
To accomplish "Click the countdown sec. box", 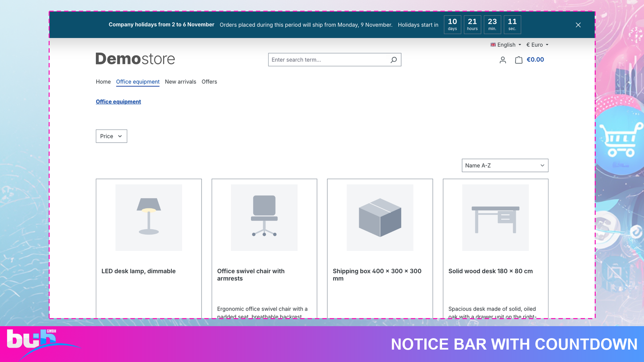I will pos(512,25).
